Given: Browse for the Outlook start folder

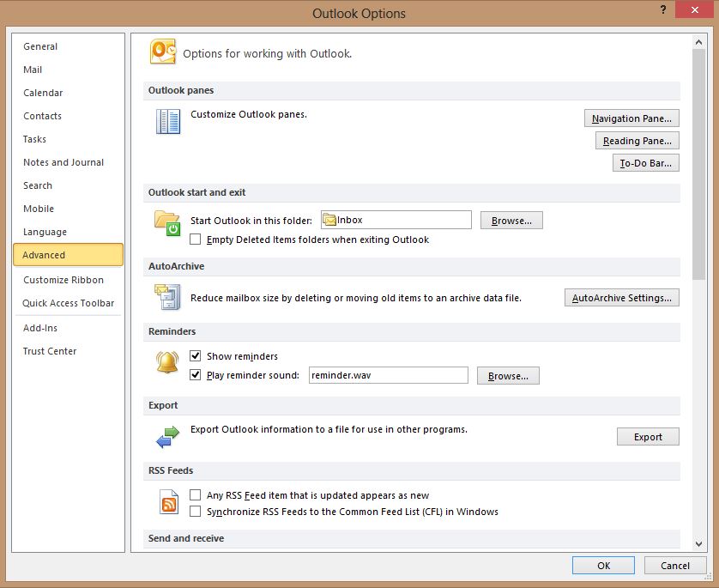Looking at the screenshot, I should coord(511,221).
